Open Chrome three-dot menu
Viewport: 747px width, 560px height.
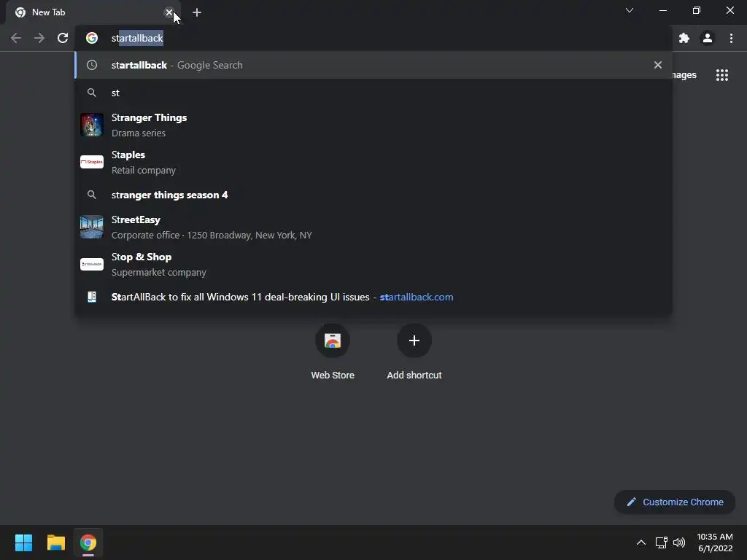[x=731, y=38]
